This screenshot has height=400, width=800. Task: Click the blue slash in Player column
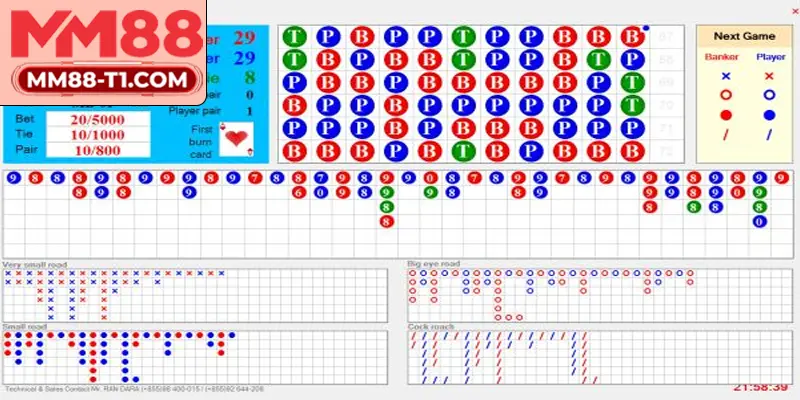coord(768,135)
